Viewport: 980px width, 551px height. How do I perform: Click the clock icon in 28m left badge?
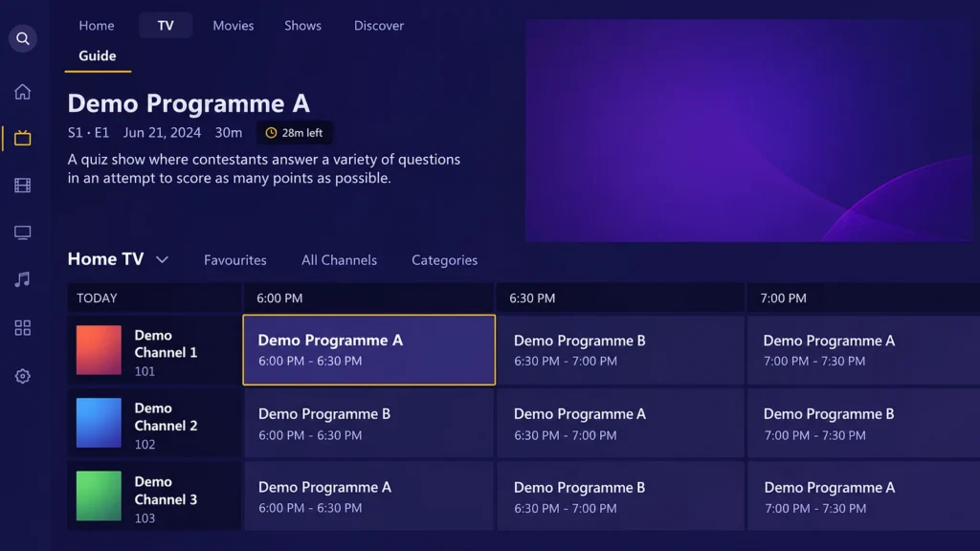tap(271, 133)
